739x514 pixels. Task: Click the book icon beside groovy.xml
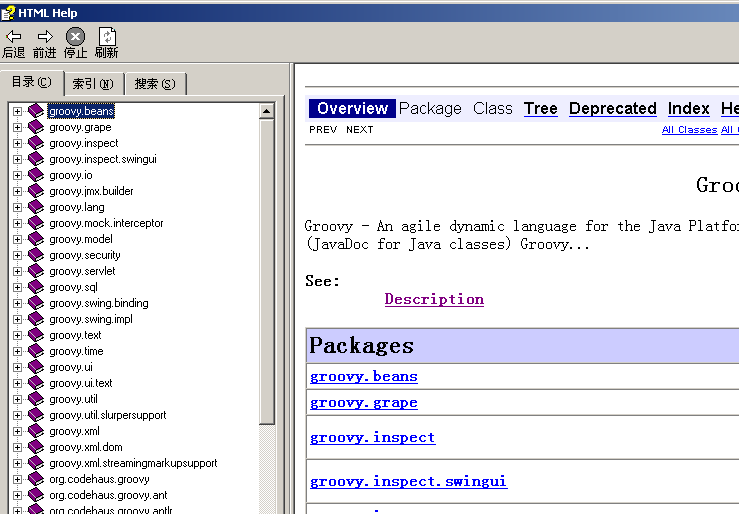tap(36, 432)
